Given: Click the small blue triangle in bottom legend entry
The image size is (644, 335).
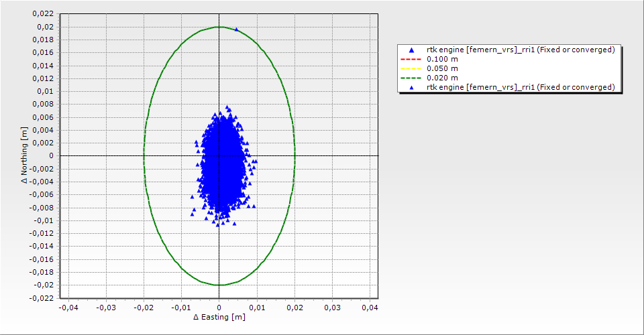Looking at the screenshot, I should [x=411, y=88].
